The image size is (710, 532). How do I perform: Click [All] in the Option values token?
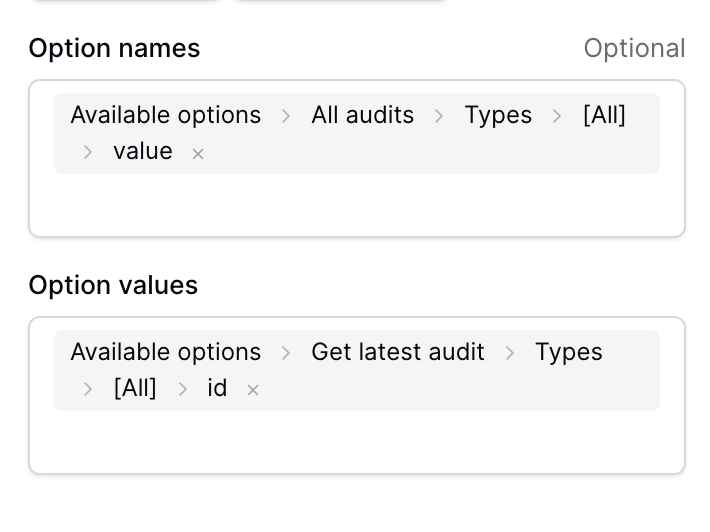135,388
